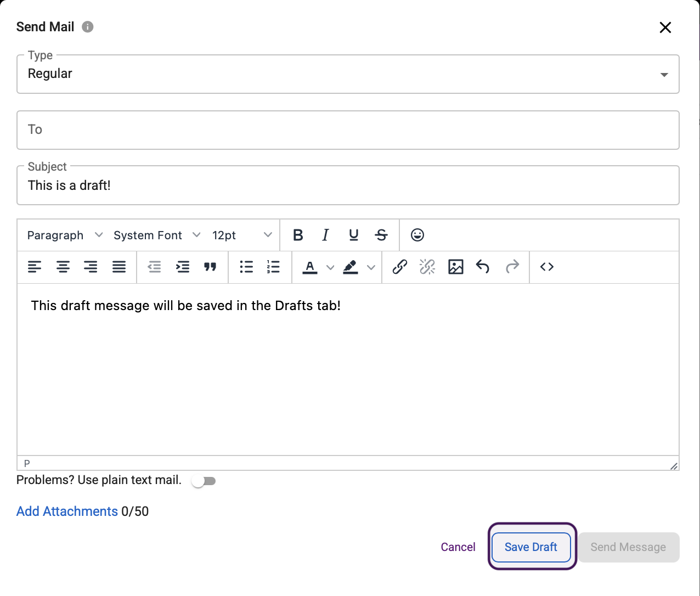The width and height of the screenshot is (700, 596).
Task: Open the 12pt font size dropdown
Action: click(241, 235)
